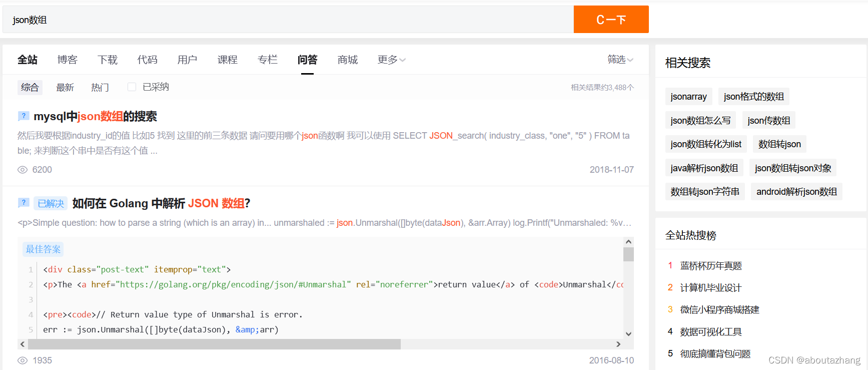Switch to the 下载 tab

[108, 60]
